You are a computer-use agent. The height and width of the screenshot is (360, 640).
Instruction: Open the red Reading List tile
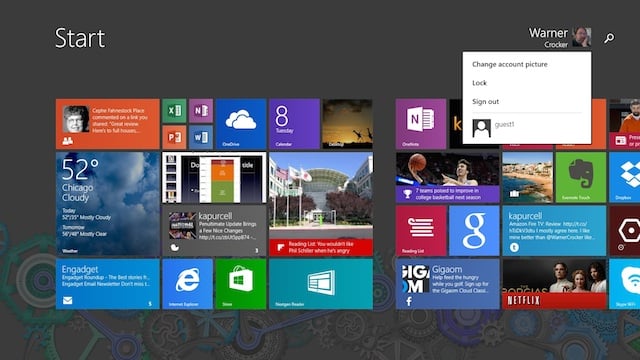(421, 231)
